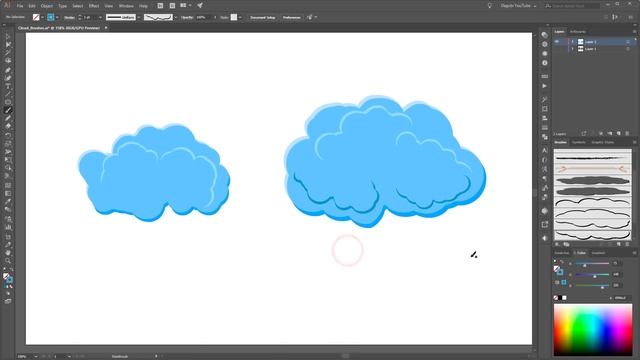The image size is (640, 360).
Task: Open the File menu
Action: [x=20, y=6]
